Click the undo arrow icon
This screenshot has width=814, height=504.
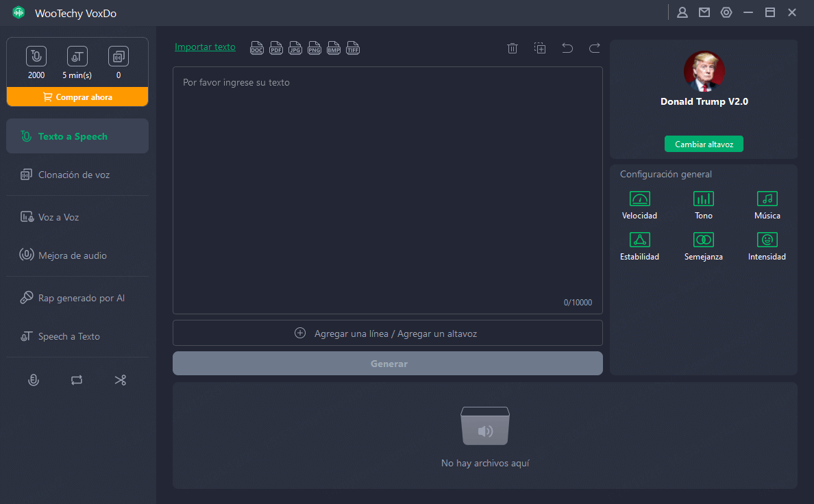(567, 48)
